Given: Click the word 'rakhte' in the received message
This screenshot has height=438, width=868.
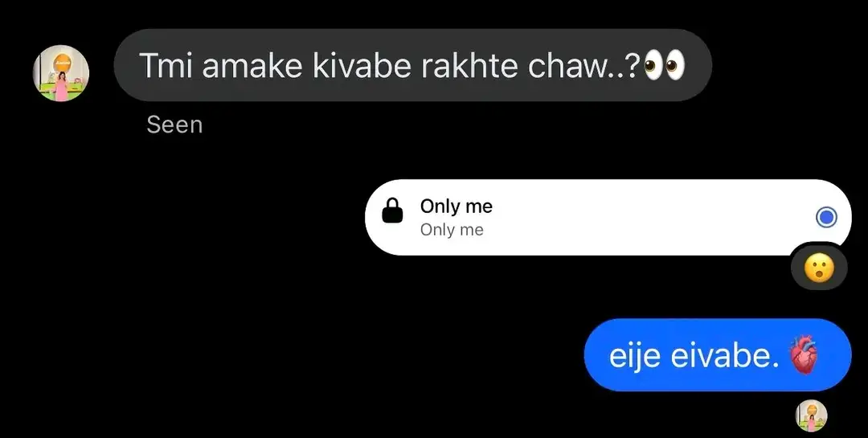Looking at the screenshot, I should click(x=470, y=65).
